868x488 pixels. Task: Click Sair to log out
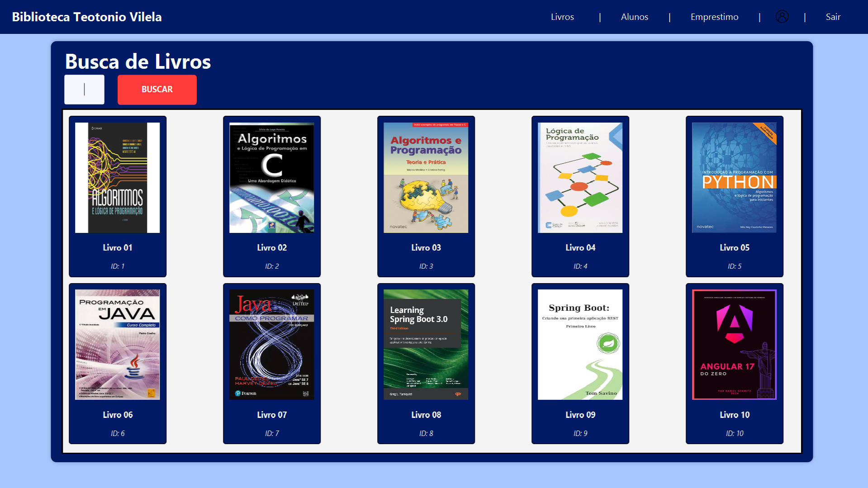click(833, 17)
